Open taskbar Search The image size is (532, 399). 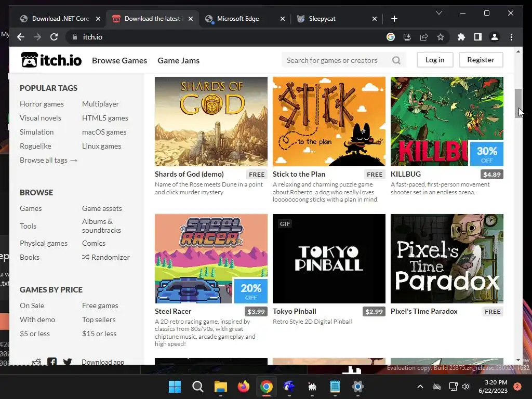[x=197, y=387]
